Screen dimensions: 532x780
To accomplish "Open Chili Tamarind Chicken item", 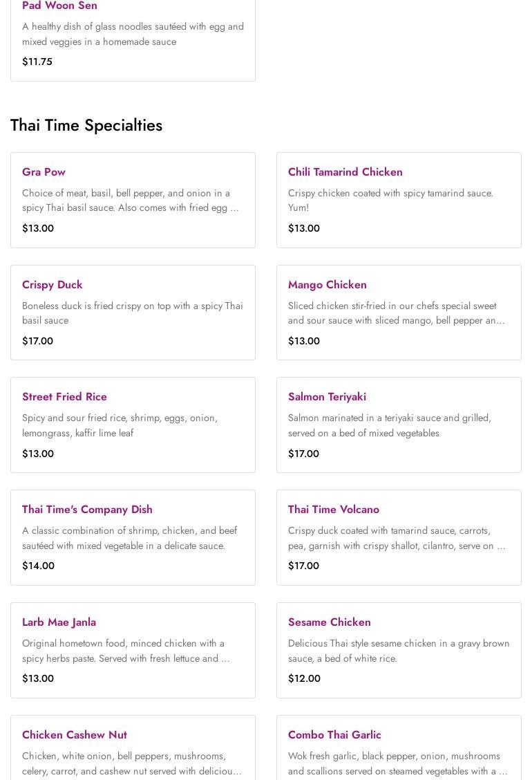I will (x=345, y=171).
